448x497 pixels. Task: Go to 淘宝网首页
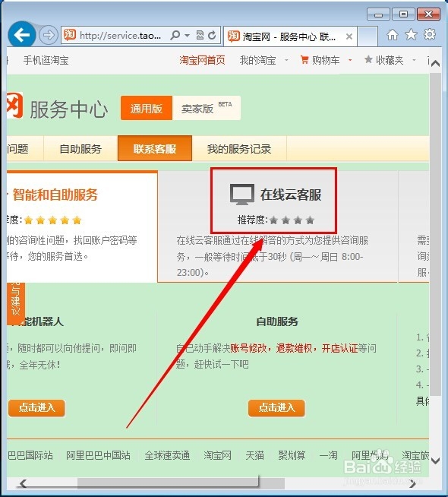point(202,60)
